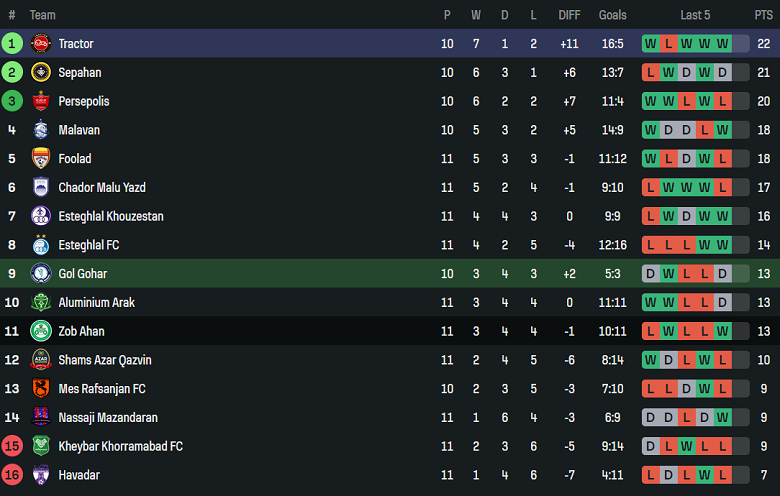Click the Gol Gohar team badge

[x=41, y=274]
